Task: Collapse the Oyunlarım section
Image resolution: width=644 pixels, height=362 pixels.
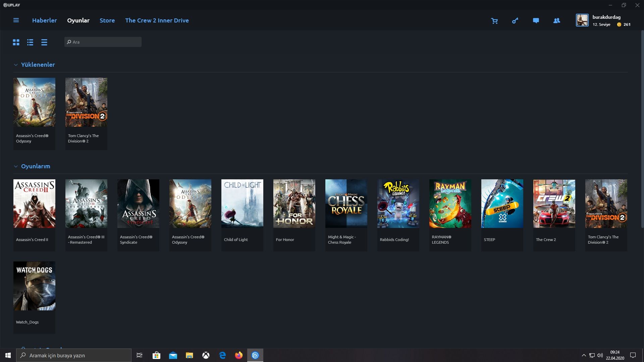Action: click(16, 166)
